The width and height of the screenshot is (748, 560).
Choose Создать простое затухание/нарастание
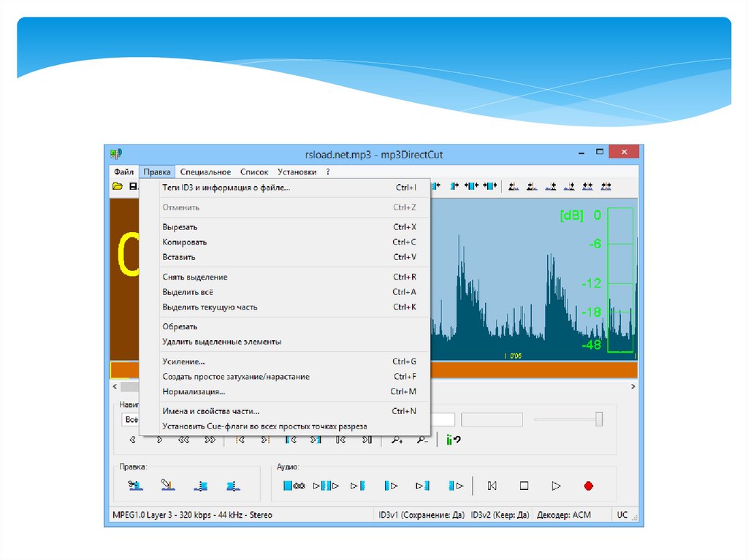point(286,376)
